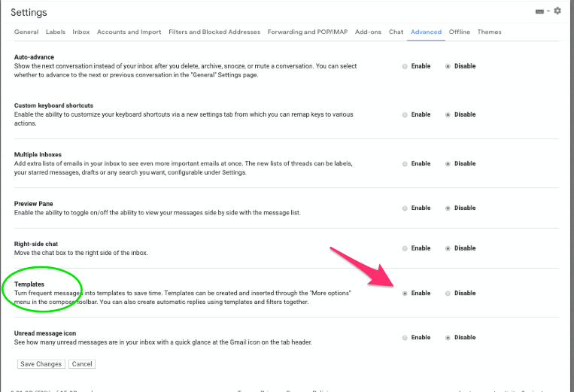Select the Advanced tab
Viewport: 574px width, 392px height.
click(426, 32)
